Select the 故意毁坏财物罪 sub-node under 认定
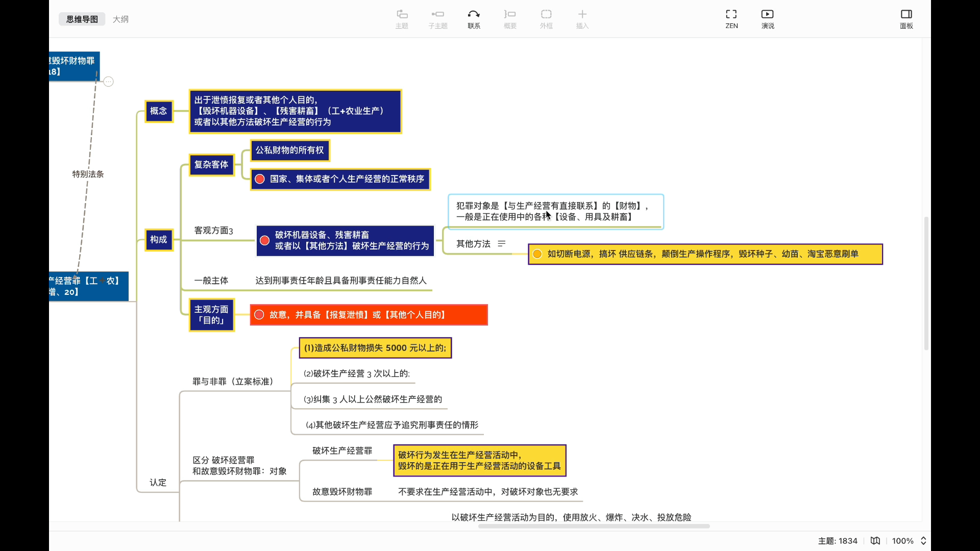 coord(342,492)
